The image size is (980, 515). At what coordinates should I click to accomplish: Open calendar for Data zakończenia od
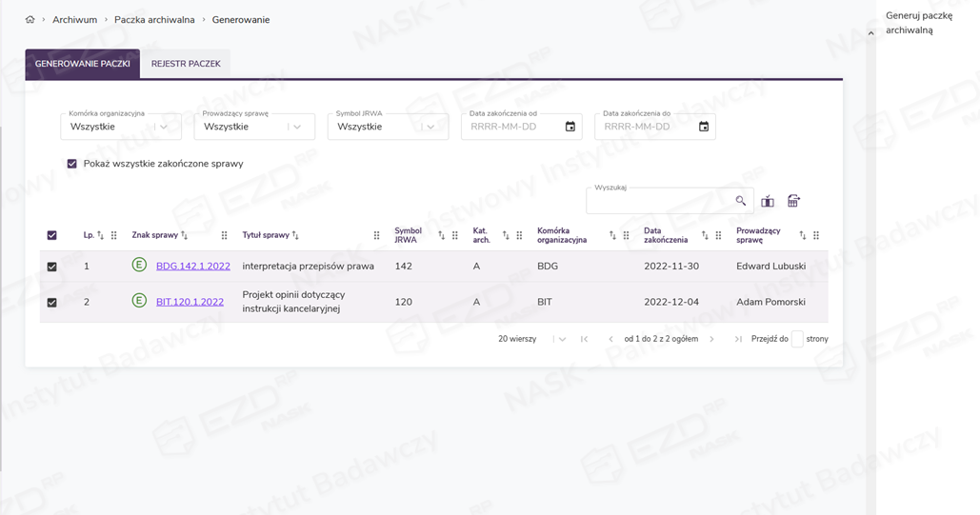[x=570, y=127]
